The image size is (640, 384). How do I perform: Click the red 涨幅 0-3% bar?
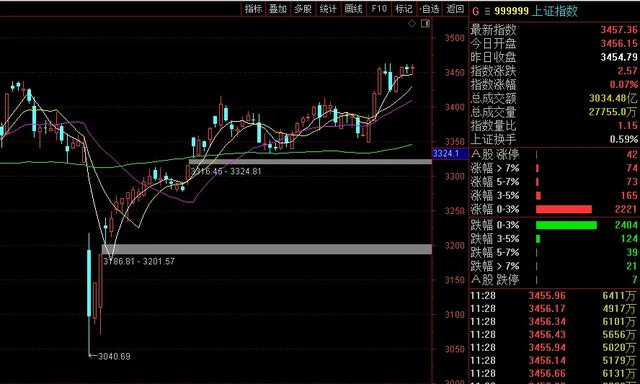click(564, 209)
